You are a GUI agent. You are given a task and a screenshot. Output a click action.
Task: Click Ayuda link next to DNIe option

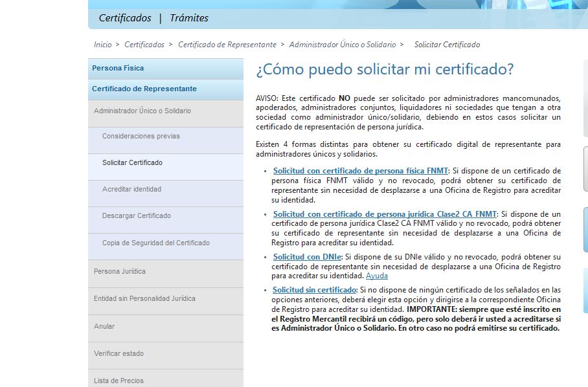tap(377, 276)
